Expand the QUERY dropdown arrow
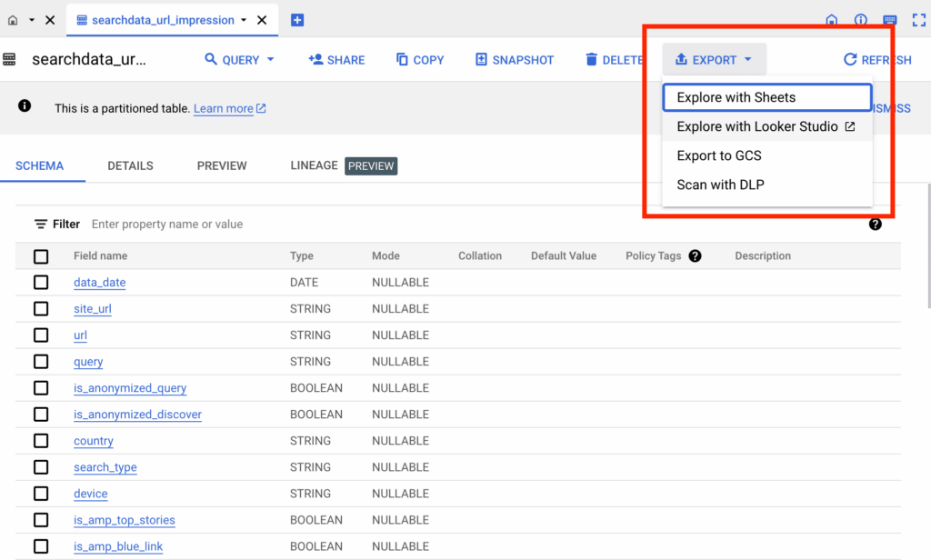The image size is (931, 560). point(271,59)
